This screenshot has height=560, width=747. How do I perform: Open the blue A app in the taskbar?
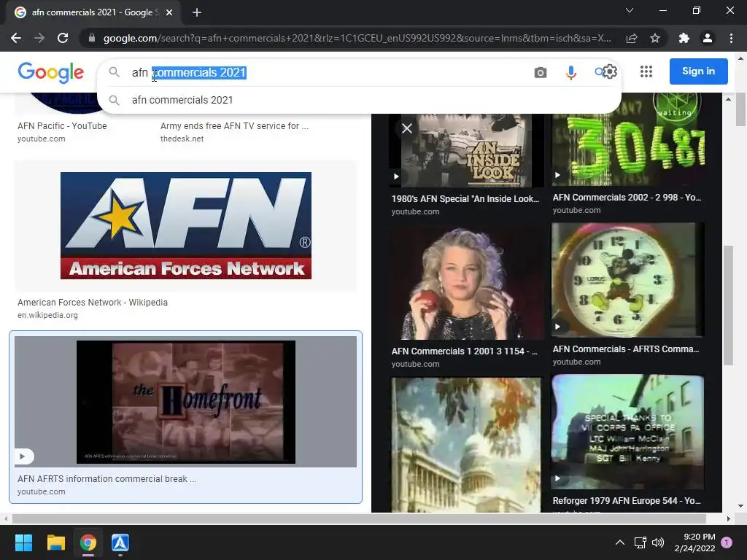(120, 542)
